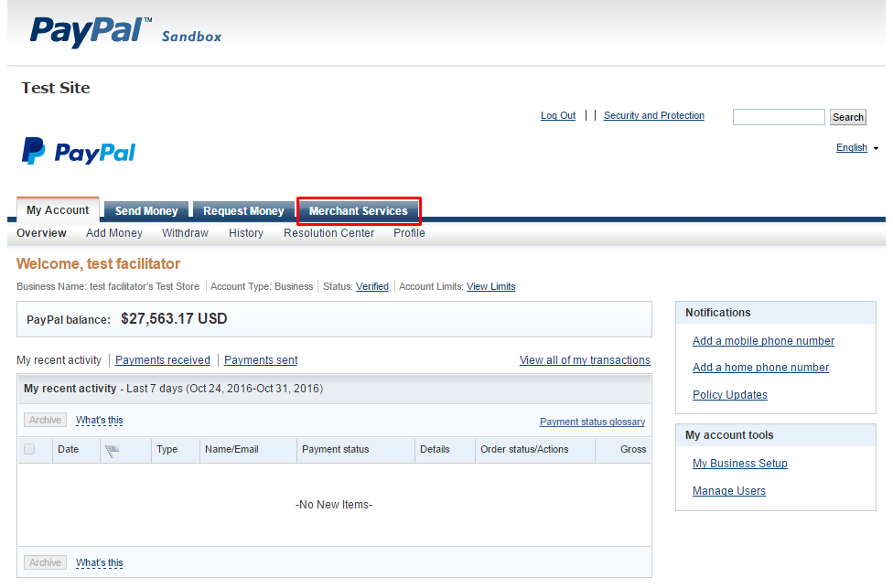This screenshot has width=893, height=588.
Task: Tick the select-all checkbox in activity table
Action: [29, 449]
